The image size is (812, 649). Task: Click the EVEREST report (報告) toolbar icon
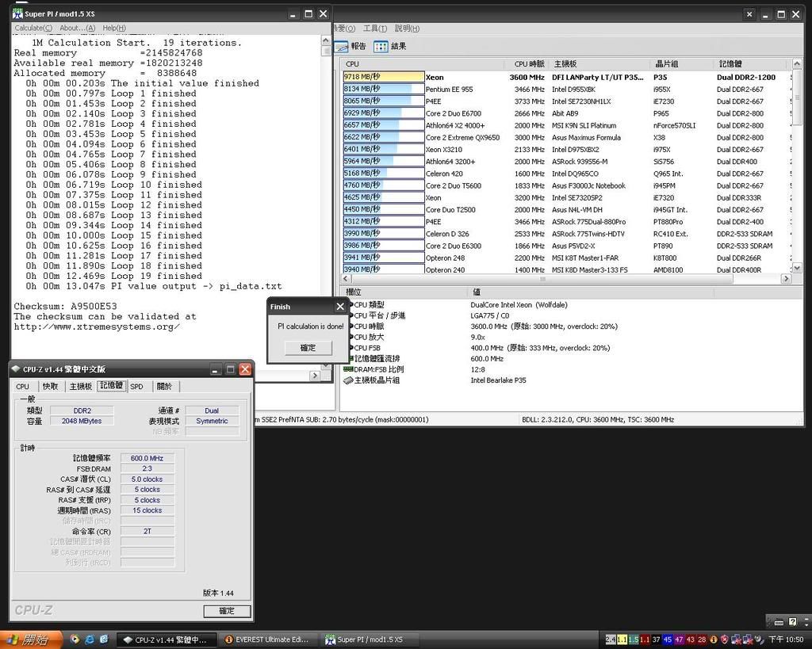pos(342,47)
